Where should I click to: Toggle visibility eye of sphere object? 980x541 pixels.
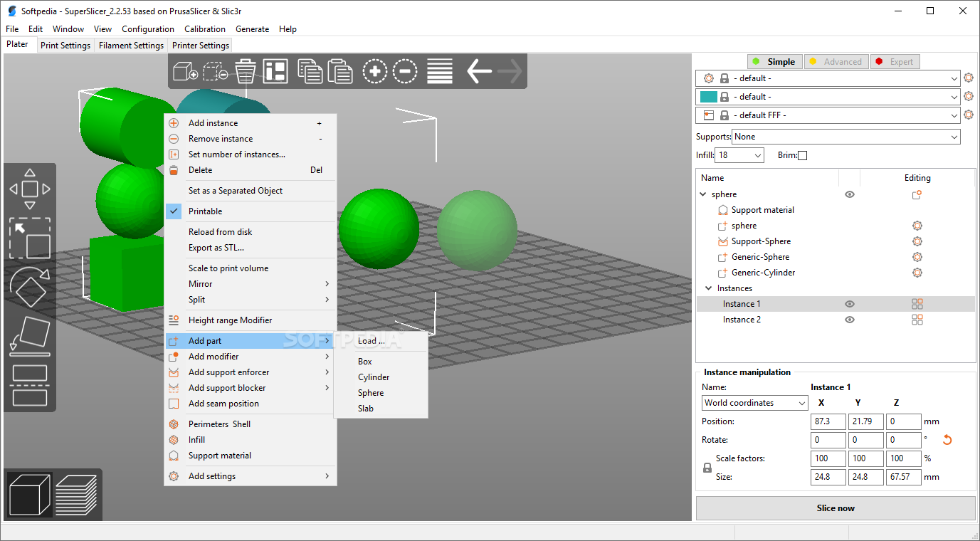point(850,194)
